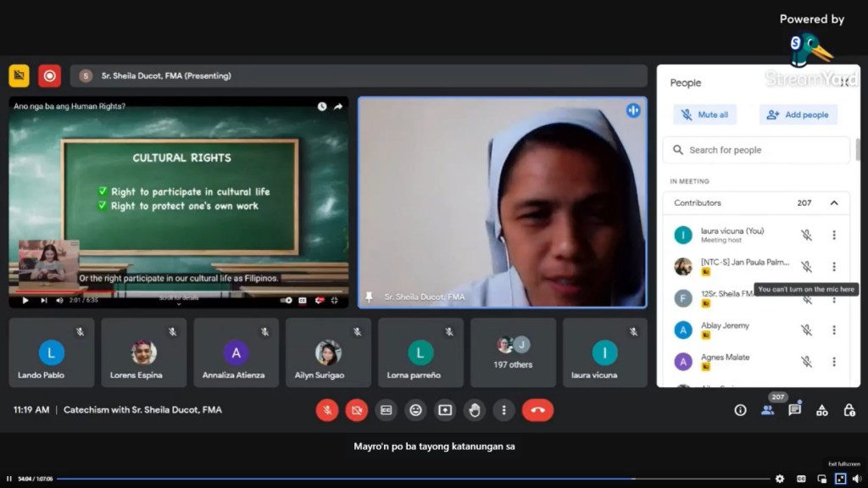Raise hand in the meeting
Image resolution: width=868 pixels, height=488 pixels.
[475, 410]
